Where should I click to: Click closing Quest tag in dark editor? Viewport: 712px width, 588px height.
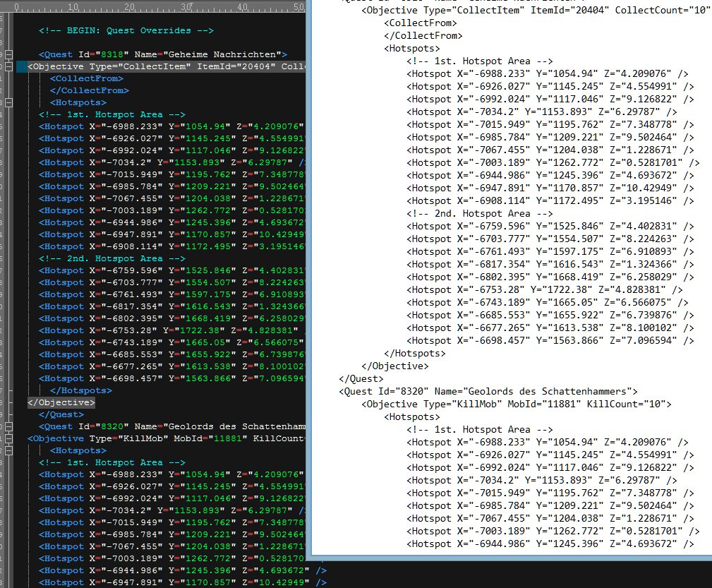(x=61, y=414)
